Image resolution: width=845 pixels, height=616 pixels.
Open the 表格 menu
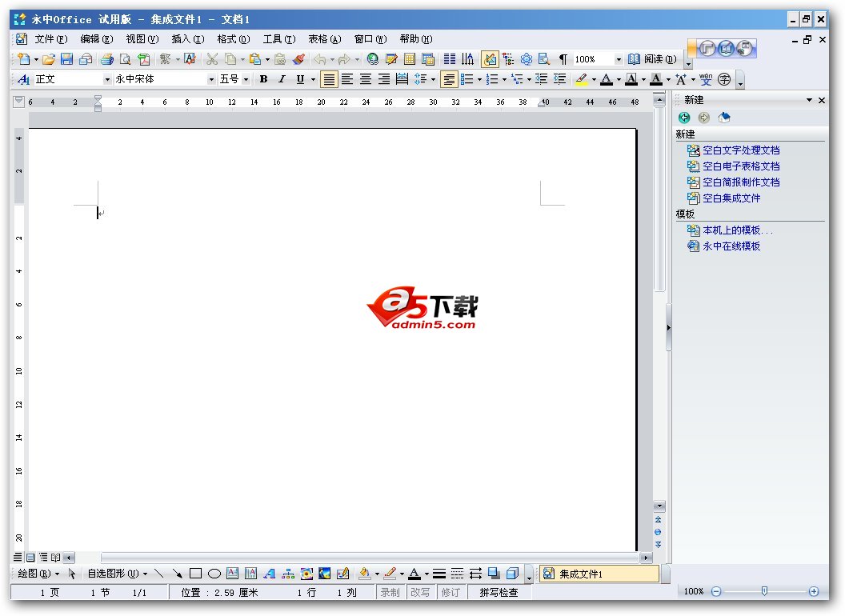click(x=323, y=38)
